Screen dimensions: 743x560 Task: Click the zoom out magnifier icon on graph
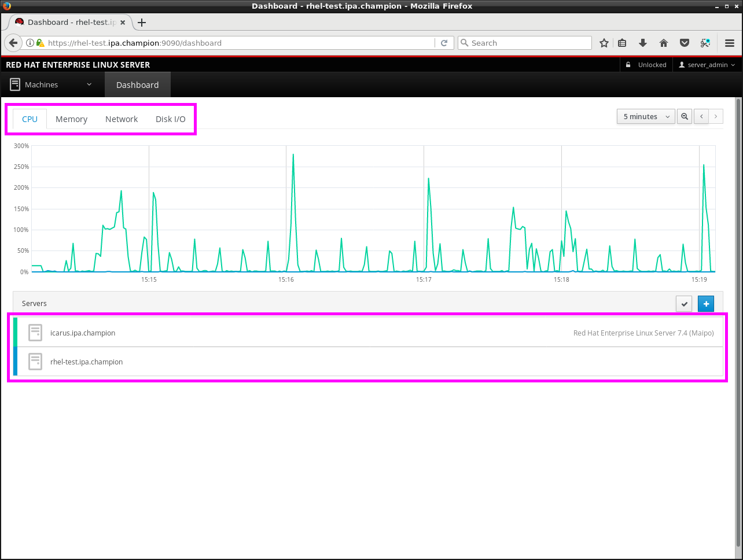click(x=685, y=116)
